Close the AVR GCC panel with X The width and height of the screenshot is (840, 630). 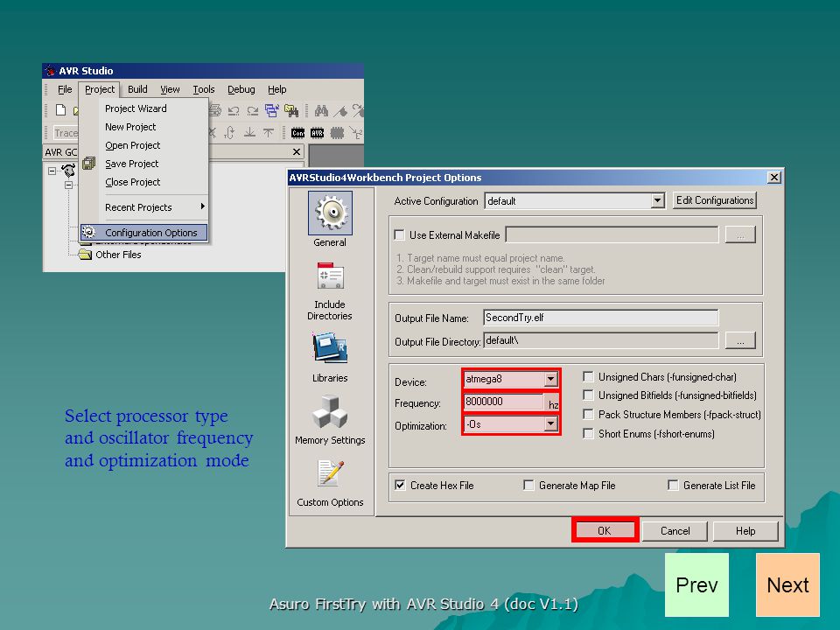point(297,152)
